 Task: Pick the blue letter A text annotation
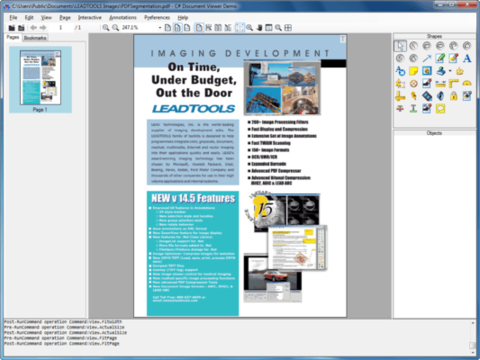coord(467,58)
